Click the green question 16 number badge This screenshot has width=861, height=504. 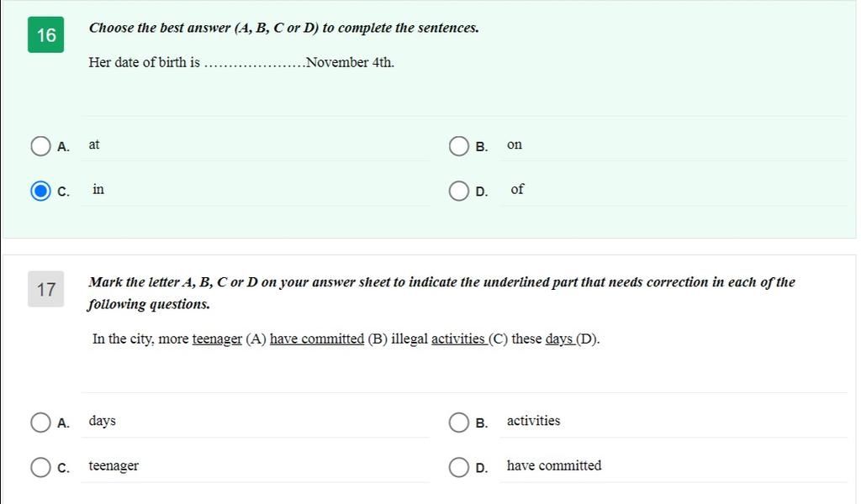tap(46, 35)
